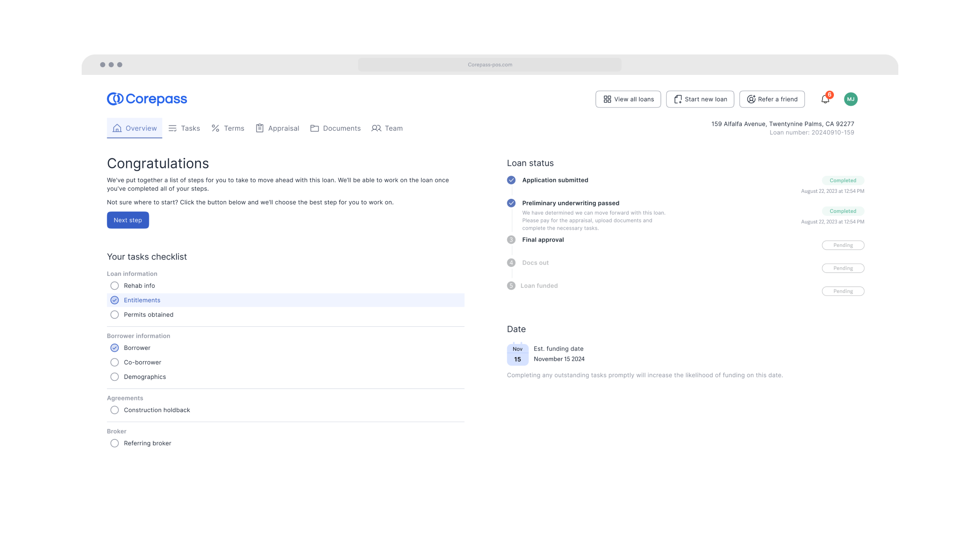Click the November 15 2024 funding date

(x=559, y=359)
